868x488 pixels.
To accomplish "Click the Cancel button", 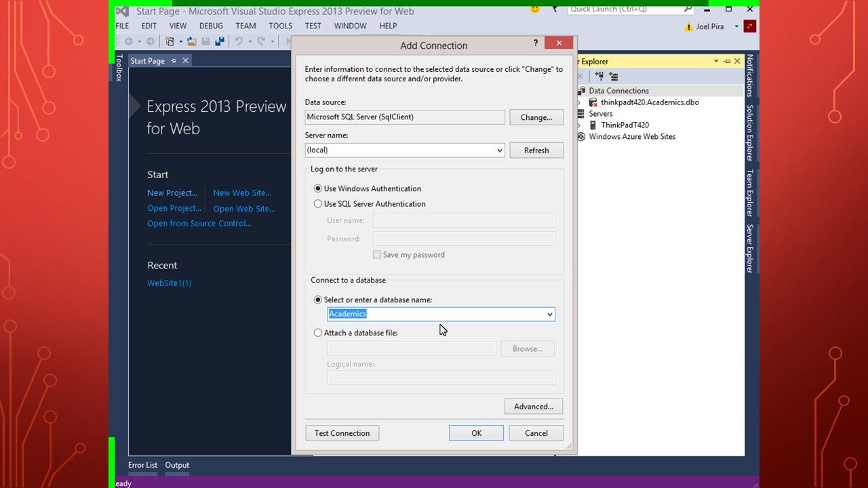I will coord(536,433).
